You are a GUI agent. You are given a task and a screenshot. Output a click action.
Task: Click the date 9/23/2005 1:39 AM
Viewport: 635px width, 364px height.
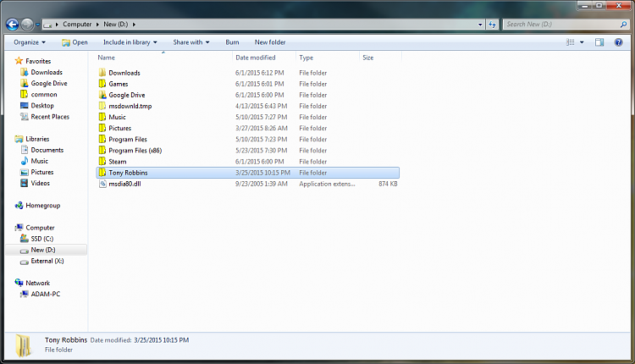click(x=262, y=184)
